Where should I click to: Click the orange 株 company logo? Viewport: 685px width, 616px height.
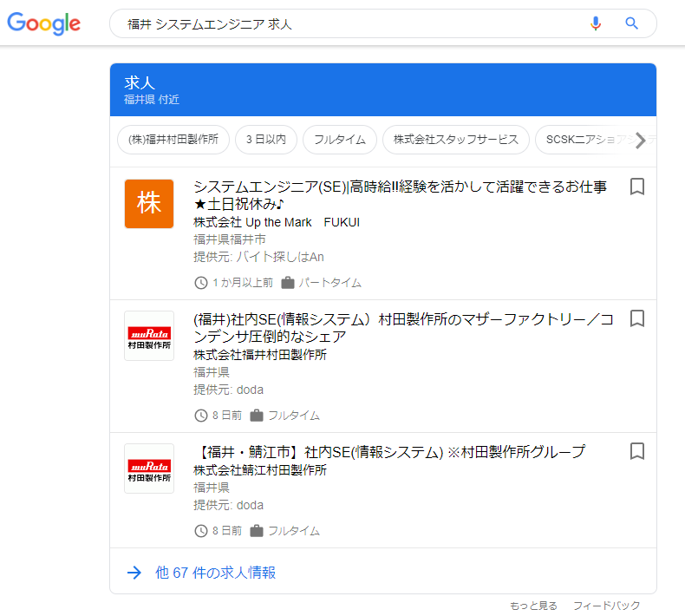pos(149,204)
